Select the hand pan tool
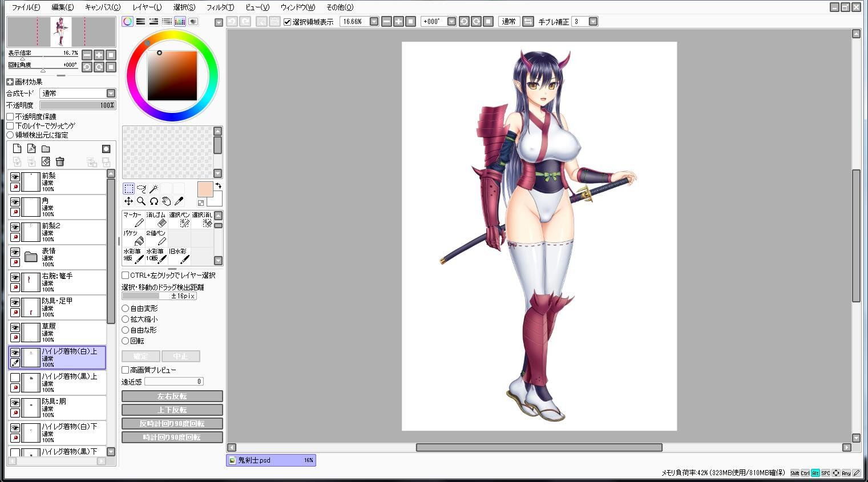This screenshot has width=868, height=482. 166,201
